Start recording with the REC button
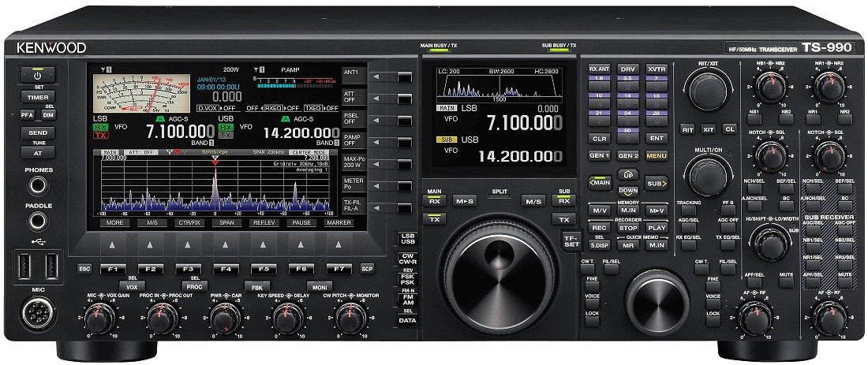The image size is (868, 365). (x=599, y=227)
